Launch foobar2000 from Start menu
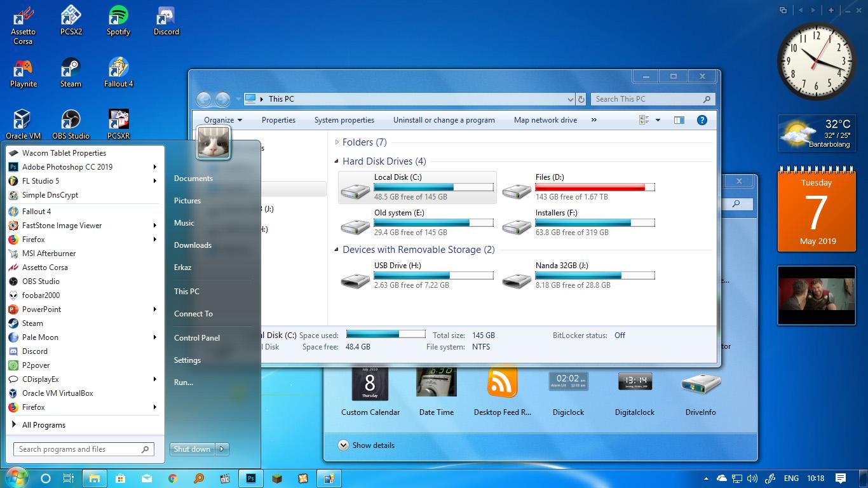This screenshot has height=488, width=868. pos(83,295)
